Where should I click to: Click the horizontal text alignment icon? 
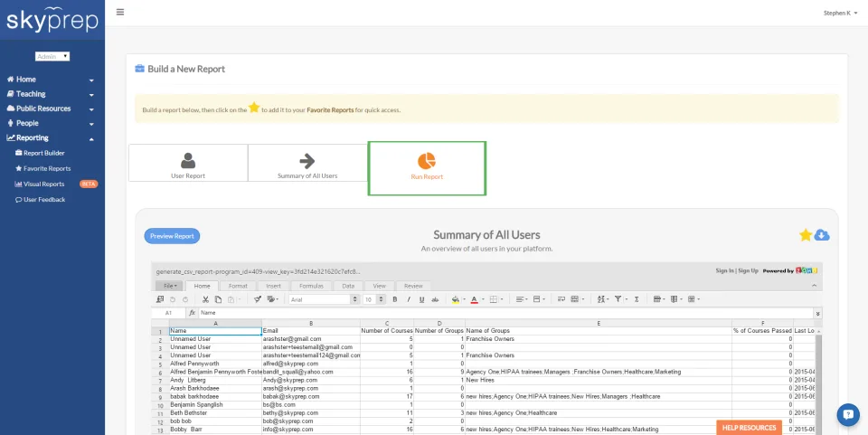click(x=520, y=299)
